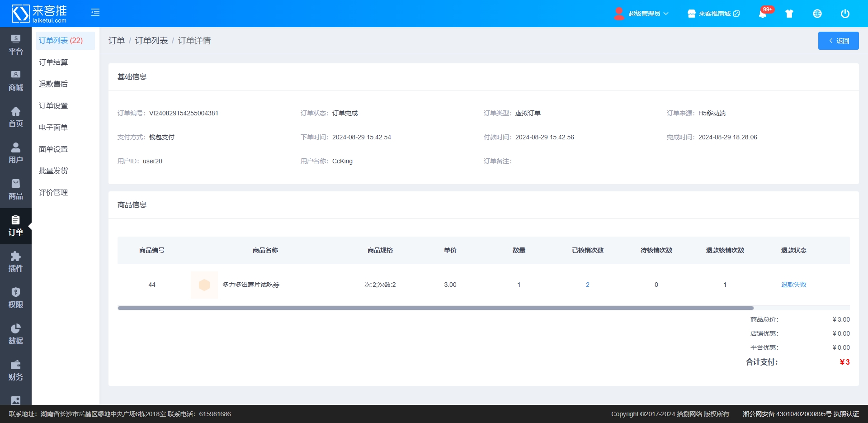Open the 数据 data sidebar section
Image resolution: width=868 pixels, height=423 pixels.
16,334
